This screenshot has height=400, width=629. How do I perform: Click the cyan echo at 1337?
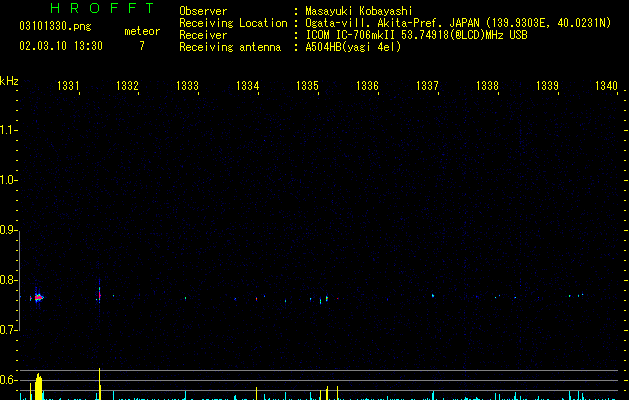tap(433, 296)
